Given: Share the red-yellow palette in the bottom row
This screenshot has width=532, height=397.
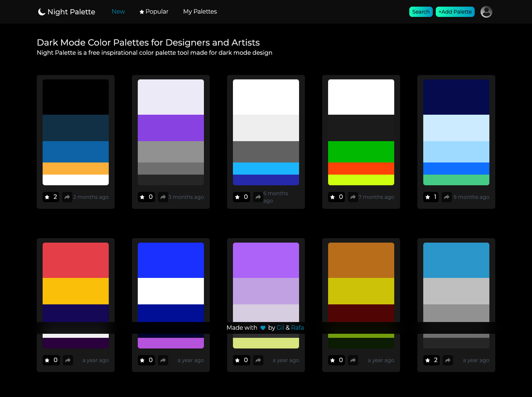Looking at the screenshot, I should (68, 360).
